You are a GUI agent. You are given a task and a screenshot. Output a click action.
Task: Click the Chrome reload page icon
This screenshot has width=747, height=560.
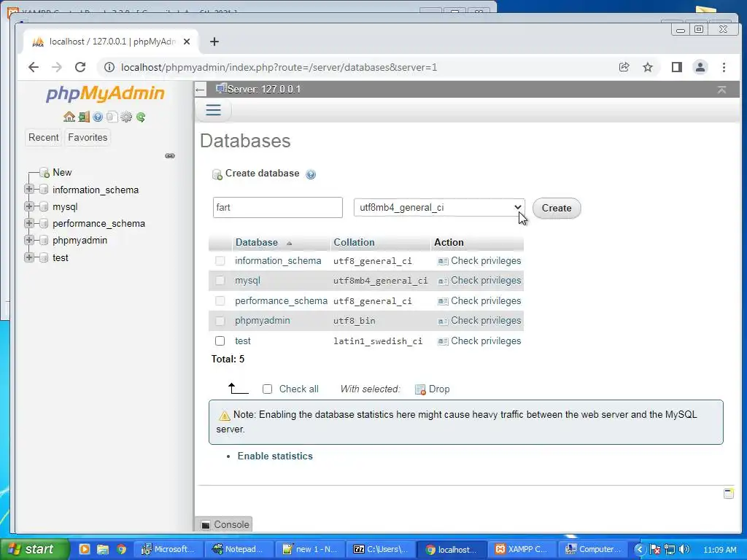pos(80,67)
